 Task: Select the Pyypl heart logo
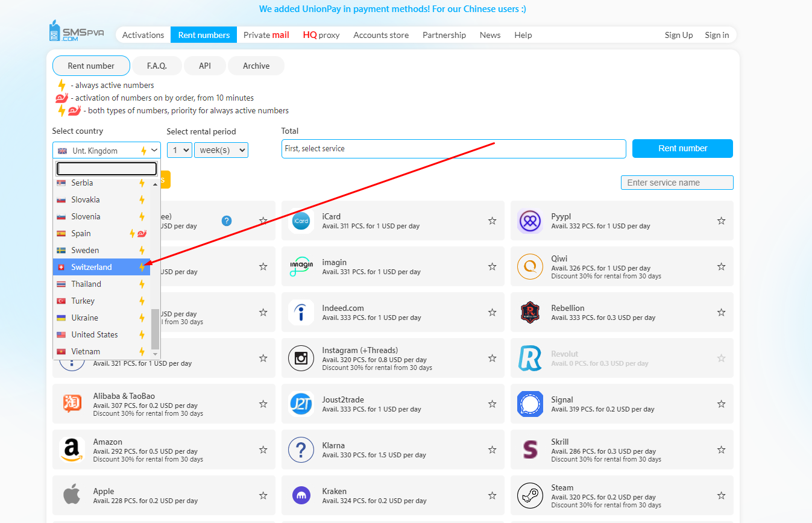pos(530,221)
